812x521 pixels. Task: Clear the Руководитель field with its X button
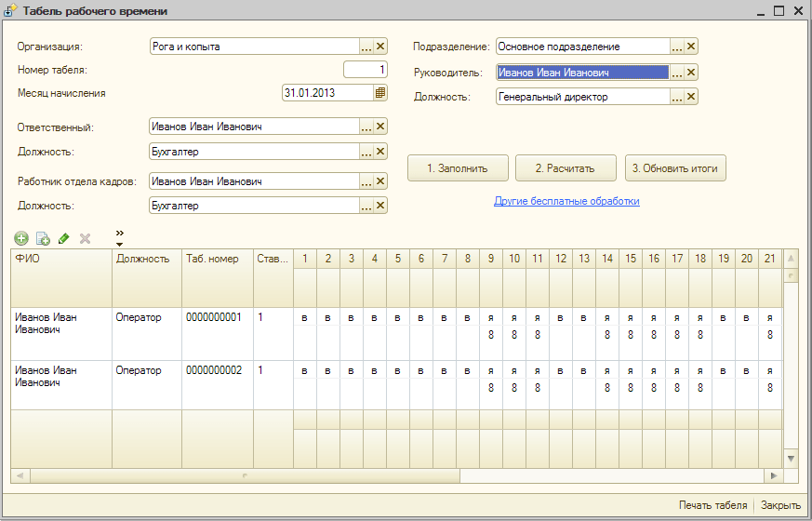coord(691,73)
